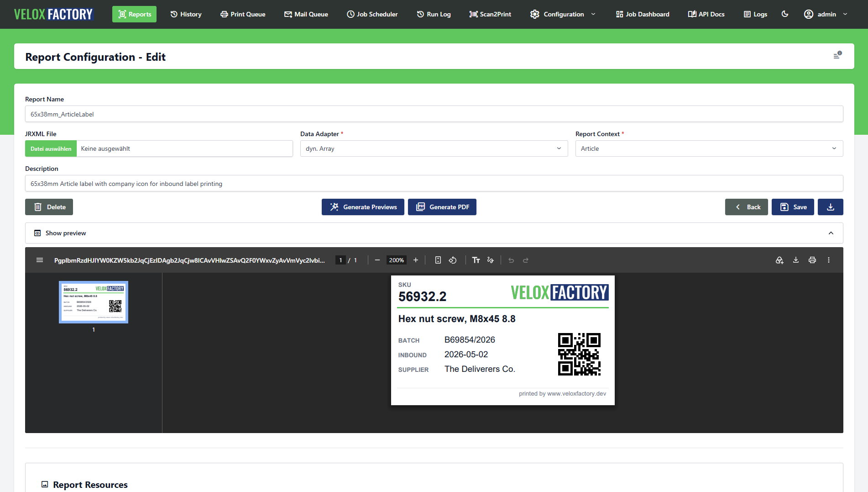Click the undo icon in PDF toolbar

[511, 260]
